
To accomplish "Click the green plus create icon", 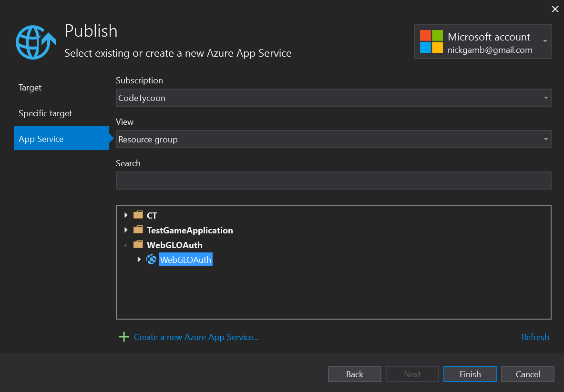I will [124, 337].
